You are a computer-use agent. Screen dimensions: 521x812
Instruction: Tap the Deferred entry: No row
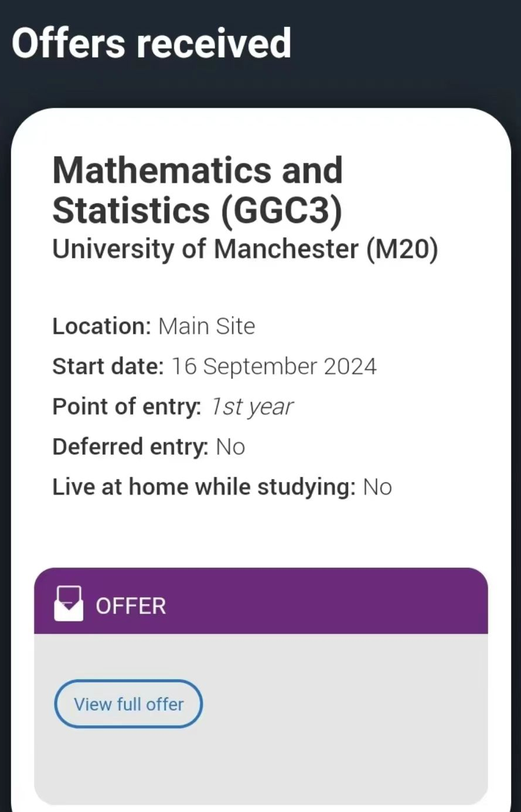pyautogui.click(x=149, y=447)
